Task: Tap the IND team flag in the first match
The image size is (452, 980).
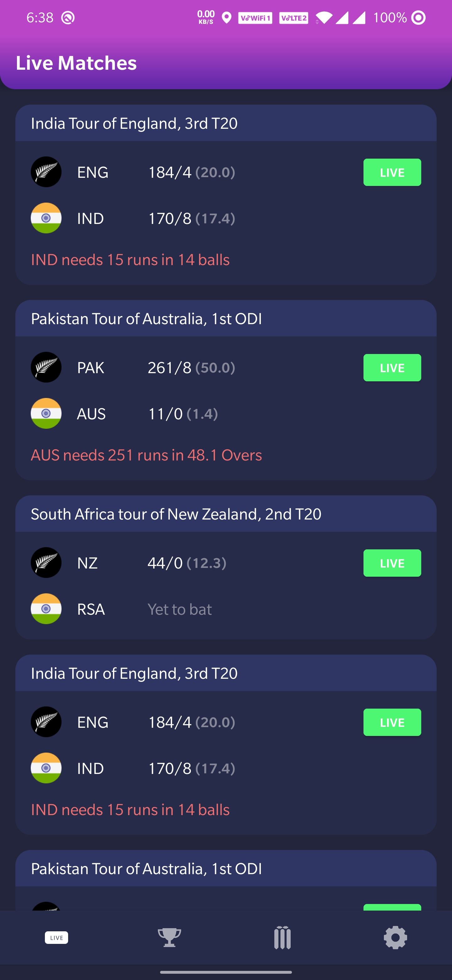Action: pyautogui.click(x=46, y=218)
